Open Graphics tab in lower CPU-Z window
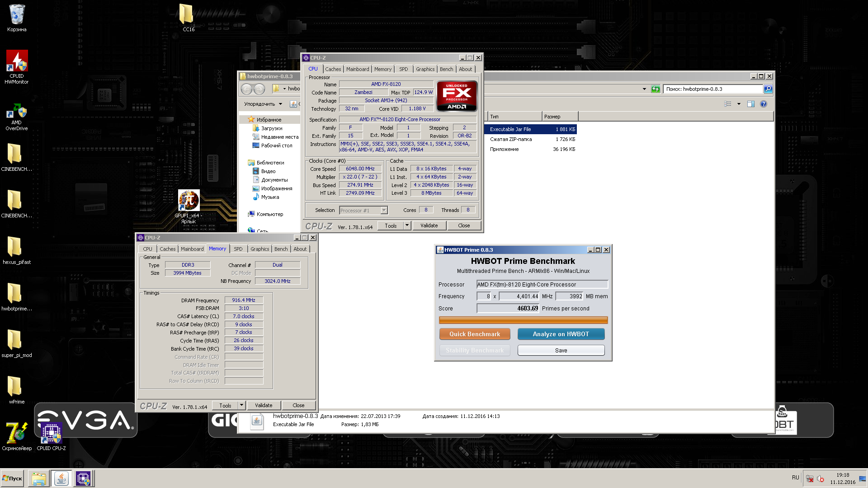 click(x=259, y=249)
